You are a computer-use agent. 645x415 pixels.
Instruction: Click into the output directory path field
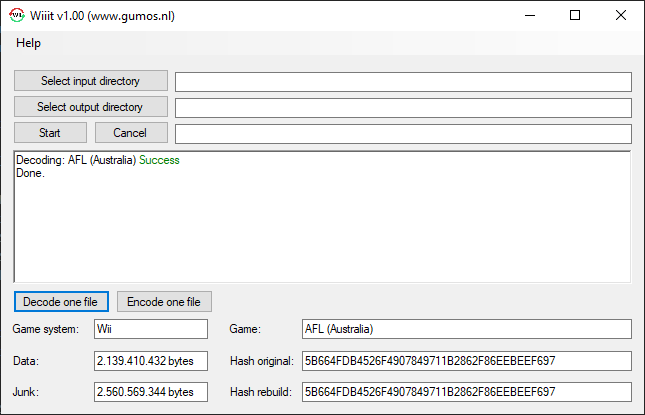point(403,107)
